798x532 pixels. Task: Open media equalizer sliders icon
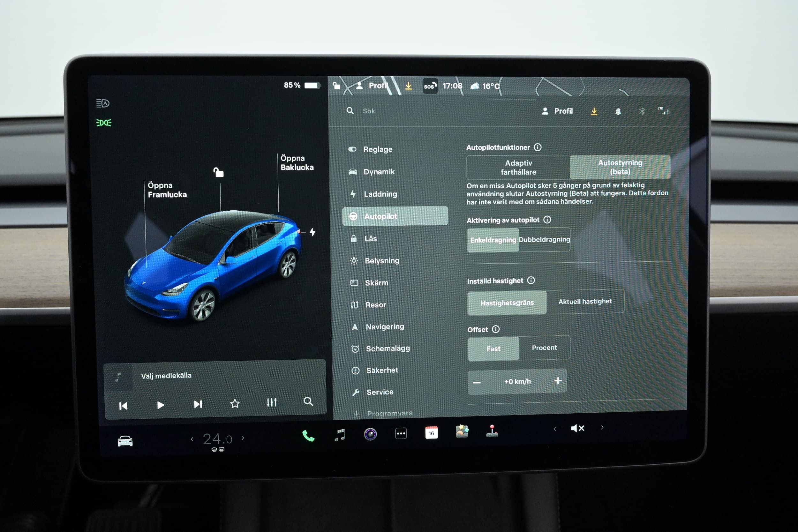pyautogui.click(x=272, y=402)
